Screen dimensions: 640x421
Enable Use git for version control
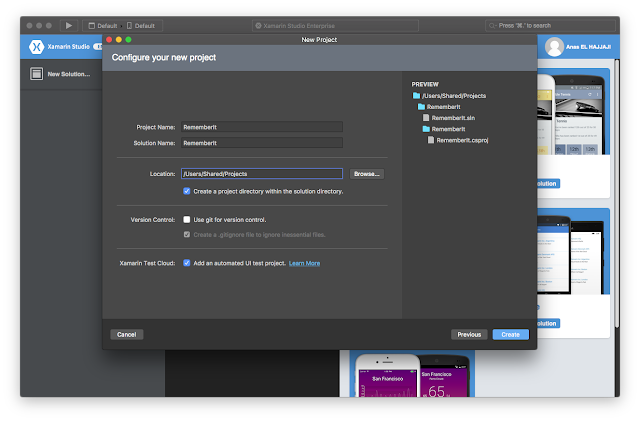click(x=187, y=220)
